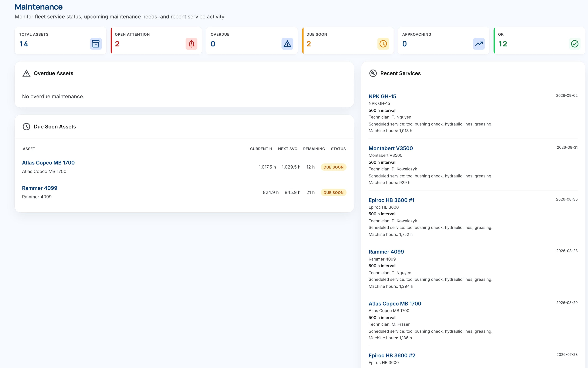Click the Open Attention bell icon
Viewport: 588px width, 368px height.
[x=191, y=44]
